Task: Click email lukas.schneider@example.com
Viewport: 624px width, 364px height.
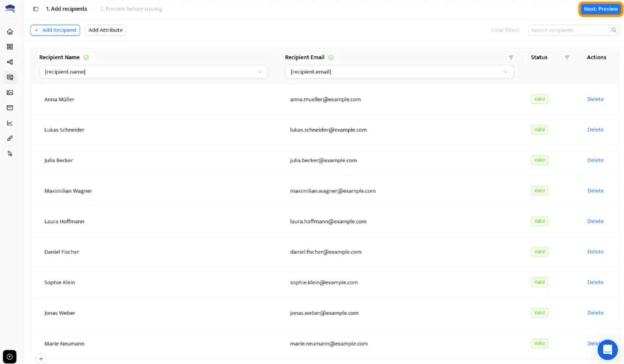Action: point(328,130)
